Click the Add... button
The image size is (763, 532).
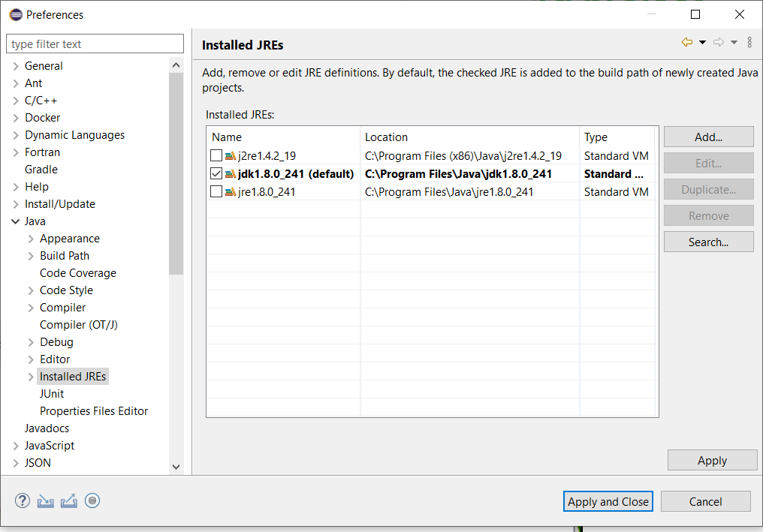708,137
